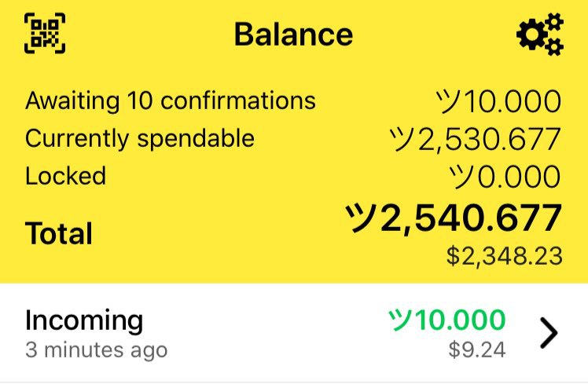This screenshot has height=388, width=588.
Task: Tap the $2,348.23 fiat total value
Action: pyautogui.click(x=505, y=256)
